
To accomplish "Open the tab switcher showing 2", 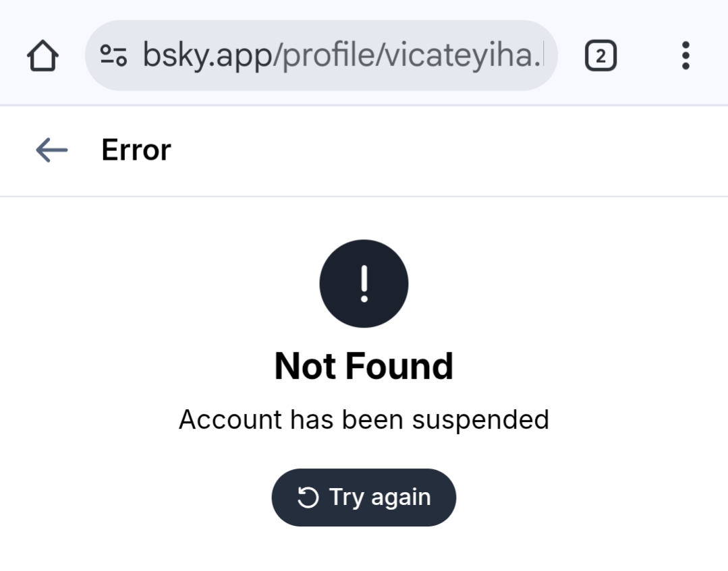I will [x=600, y=57].
